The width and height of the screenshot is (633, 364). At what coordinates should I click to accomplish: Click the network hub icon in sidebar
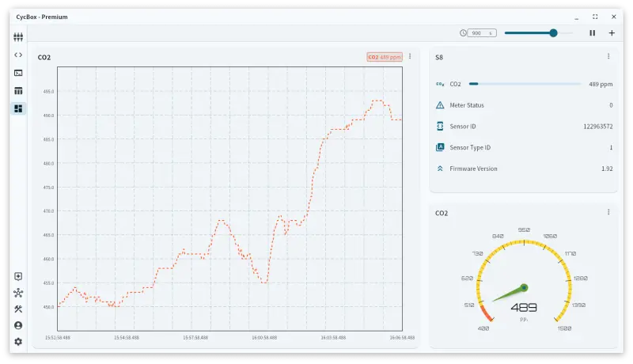click(x=18, y=293)
